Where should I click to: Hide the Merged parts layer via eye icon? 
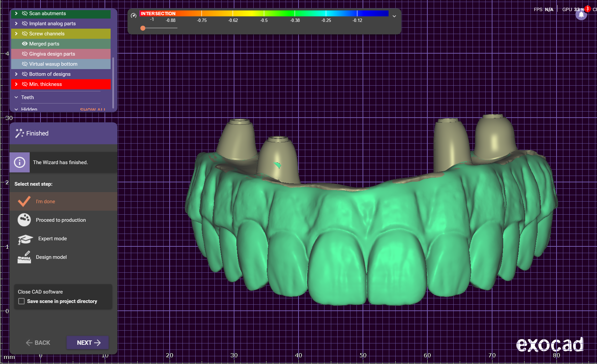(x=25, y=44)
